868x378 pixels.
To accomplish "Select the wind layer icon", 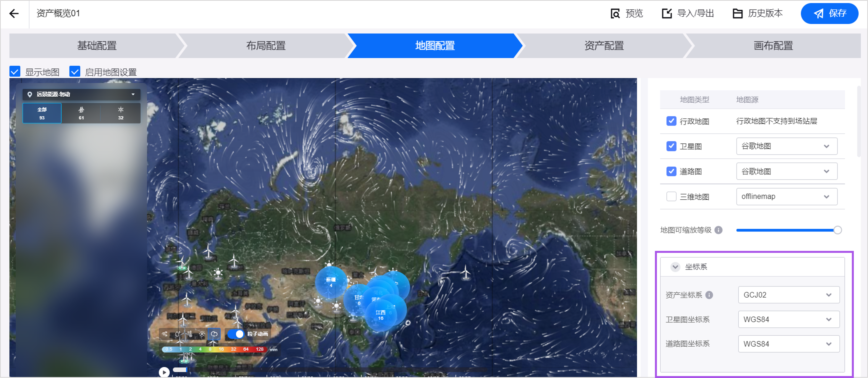I will click(x=165, y=334).
